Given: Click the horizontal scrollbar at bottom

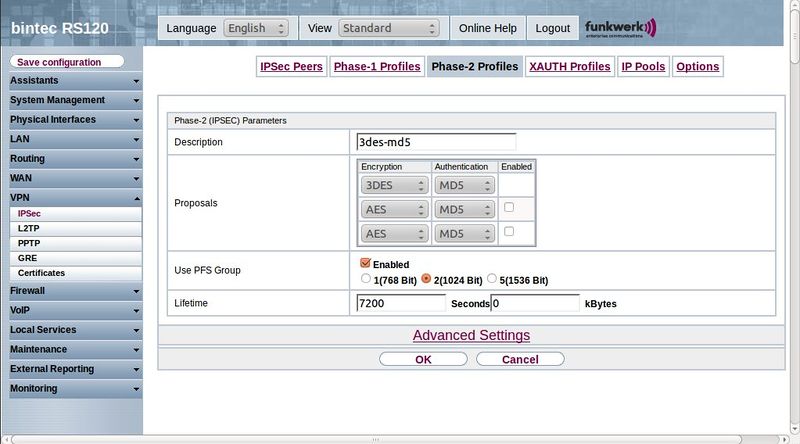Looking at the screenshot, I should (376, 439).
